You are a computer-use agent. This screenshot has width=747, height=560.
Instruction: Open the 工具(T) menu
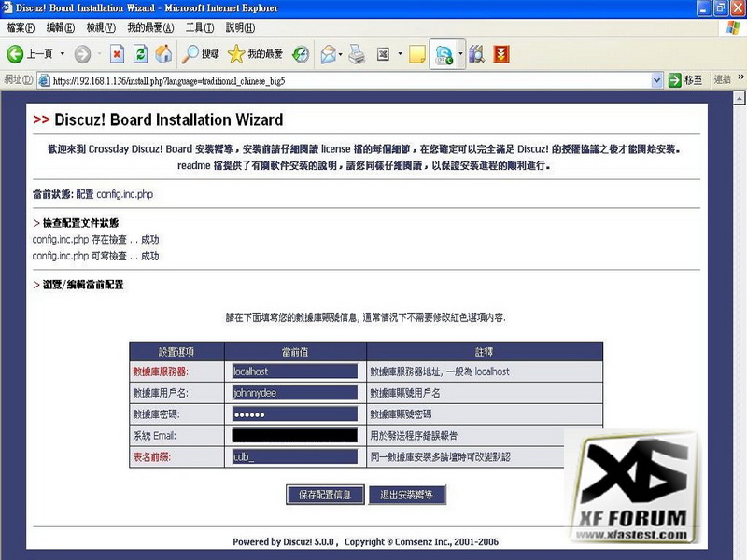(x=200, y=28)
